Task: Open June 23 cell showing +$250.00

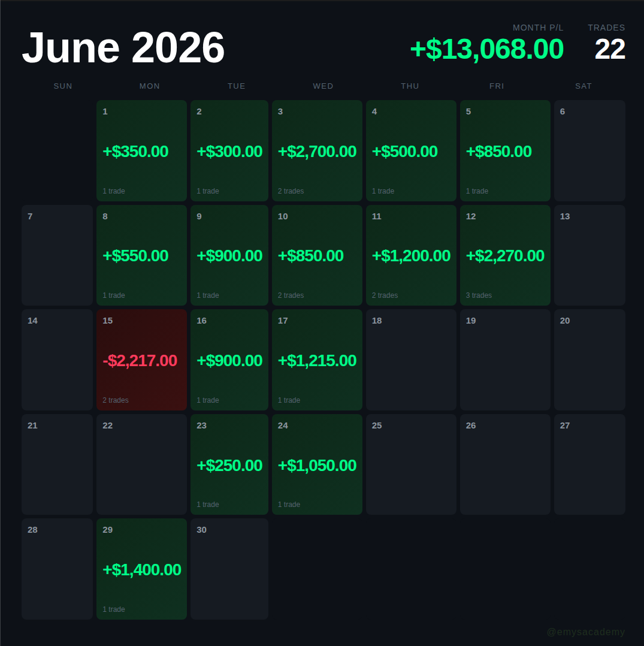Action: pos(229,464)
